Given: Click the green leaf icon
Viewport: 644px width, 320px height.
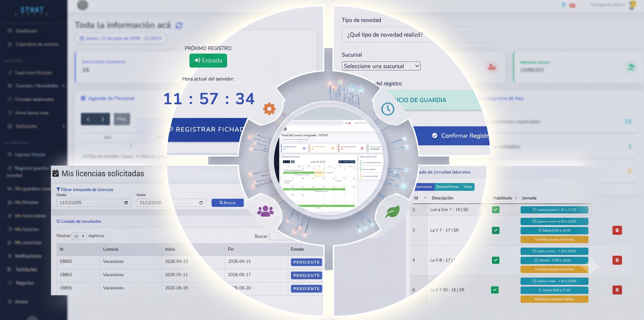Looking at the screenshot, I should 392,211.
